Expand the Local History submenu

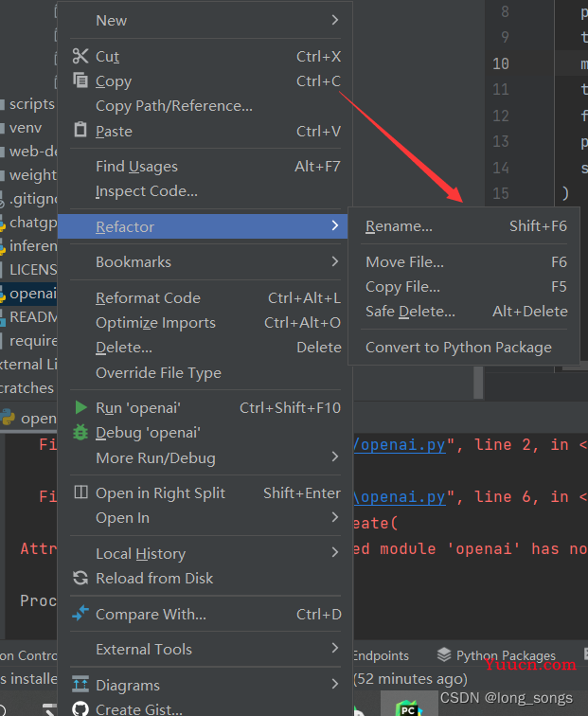point(335,552)
